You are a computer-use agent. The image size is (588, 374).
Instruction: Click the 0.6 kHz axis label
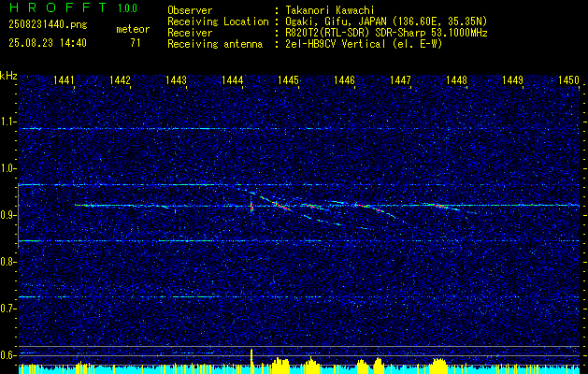coord(7,355)
